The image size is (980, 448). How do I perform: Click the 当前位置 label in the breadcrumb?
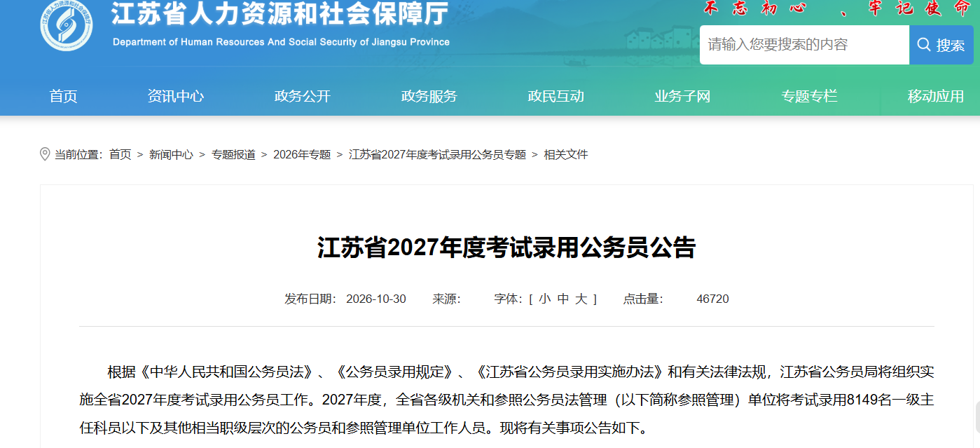tap(78, 154)
